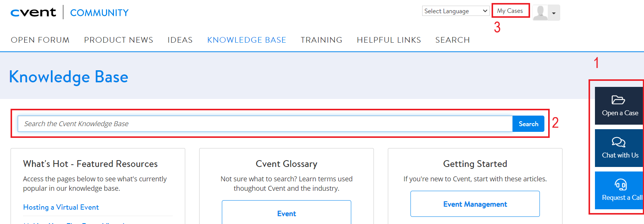Click the Event Management button
Screen dimensions: 644x224
(475, 204)
